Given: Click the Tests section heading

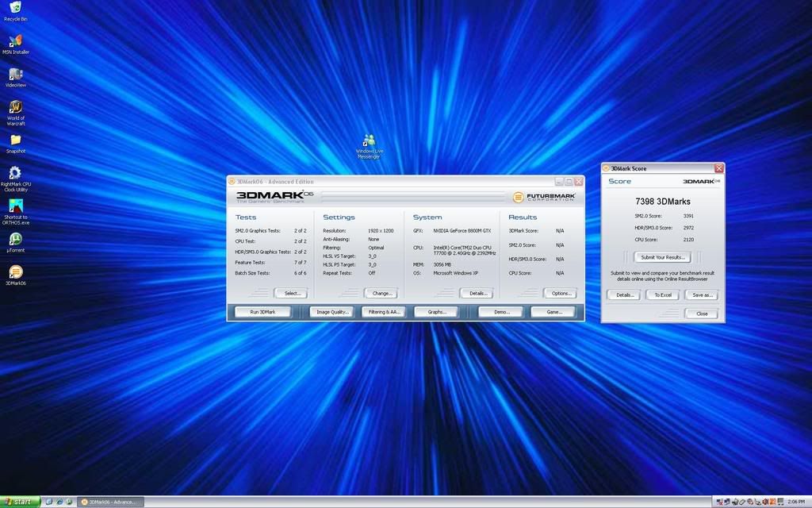Looking at the screenshot, I should coord(246,217).
